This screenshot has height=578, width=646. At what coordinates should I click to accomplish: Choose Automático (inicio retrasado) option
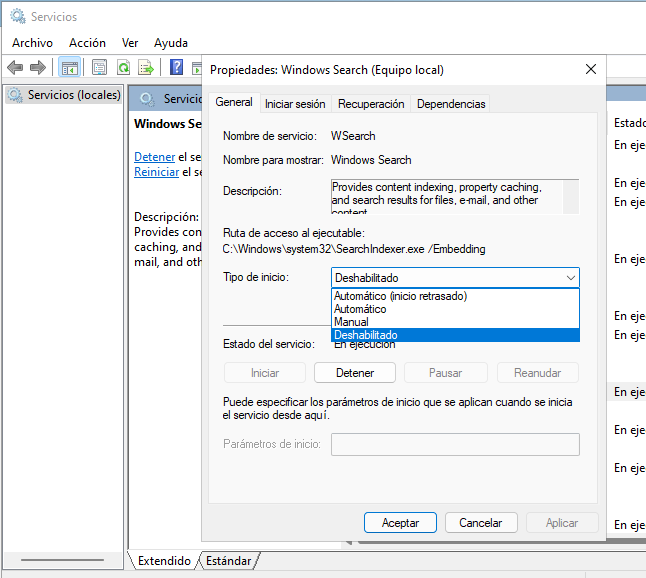455,296
